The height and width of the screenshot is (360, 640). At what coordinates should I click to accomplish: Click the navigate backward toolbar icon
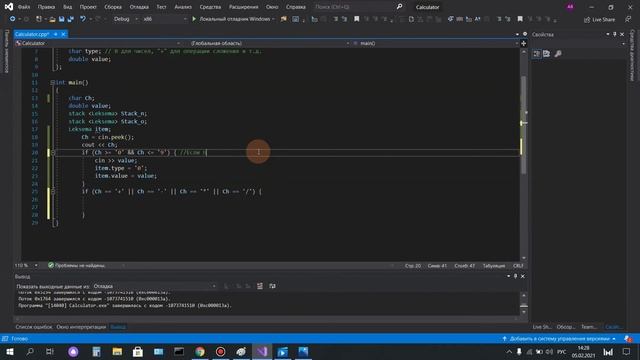12,19
